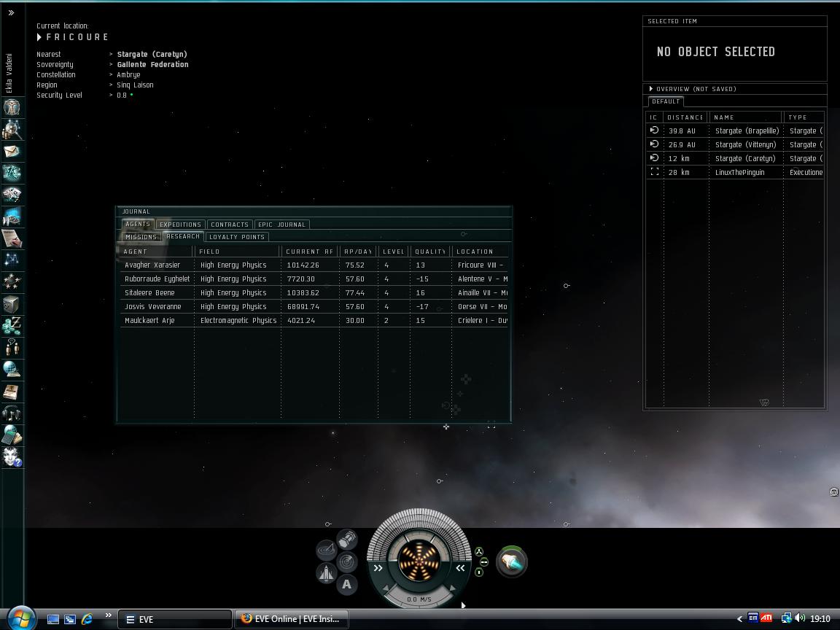Select the Default overview tab
Viewport: 840px width, 630px height.
pyautogui.click(x=666, y=101)
